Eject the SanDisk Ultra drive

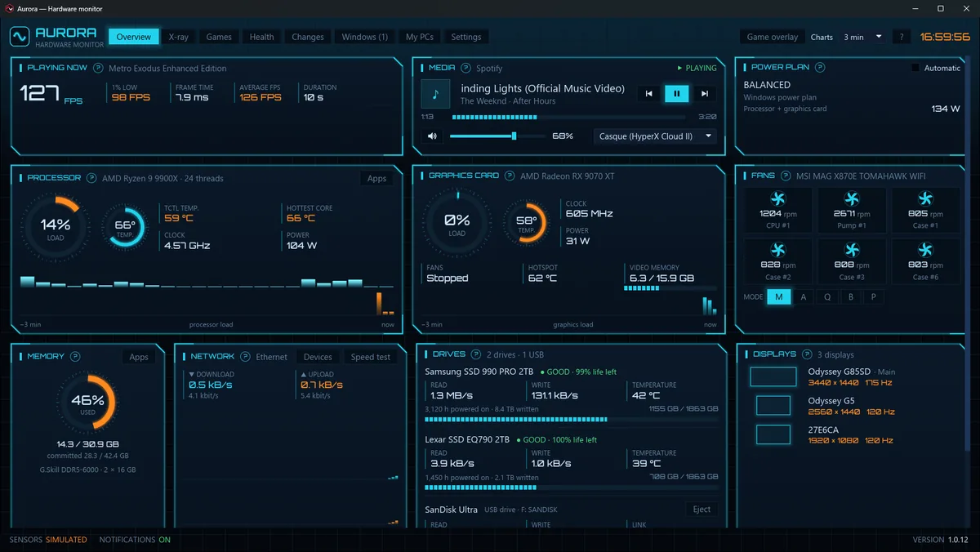pyautogui.click(x=702, y=510)
